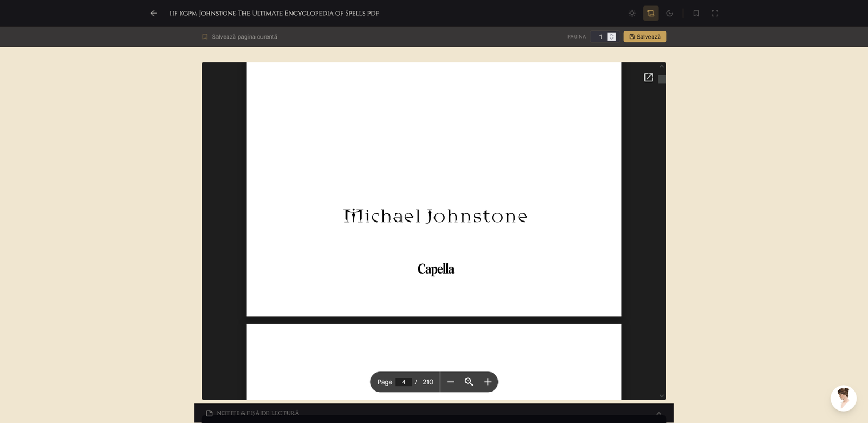Click the book title in the header

274,13
